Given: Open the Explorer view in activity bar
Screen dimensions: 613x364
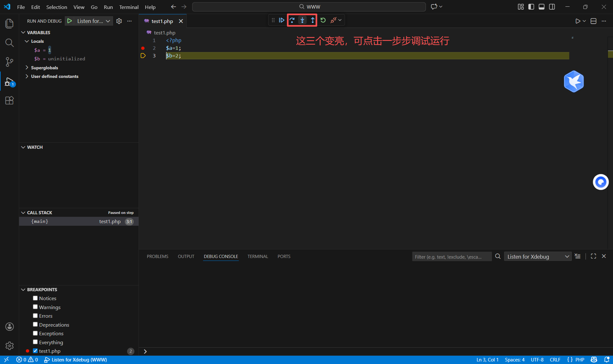Looking at the screenshot, I should (9, 23).
